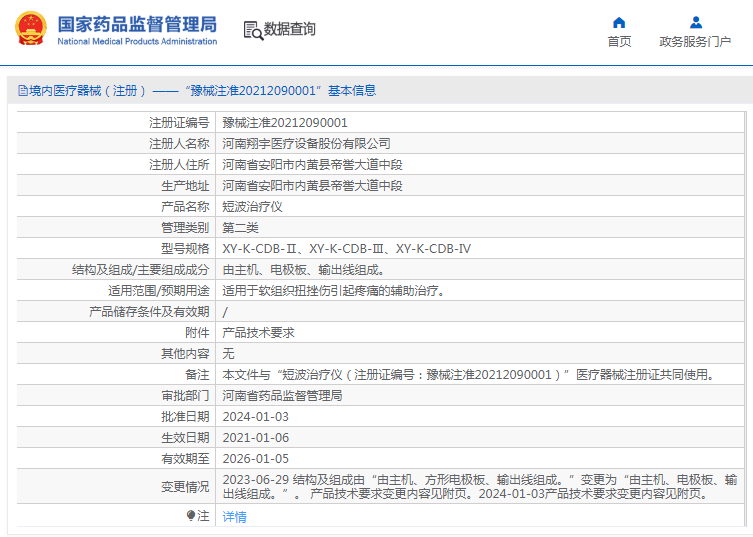The width and height of the screenshot is (753, 537).
Task: Click 生产地址 address value
Action: pyautogui.click(x=312, y=186)
